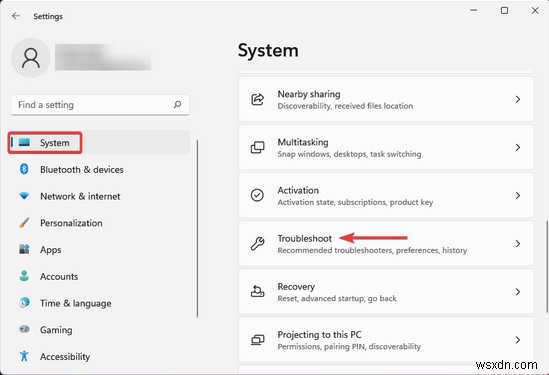
Task: Open Time & language settings
Action: tap(76, 303)
